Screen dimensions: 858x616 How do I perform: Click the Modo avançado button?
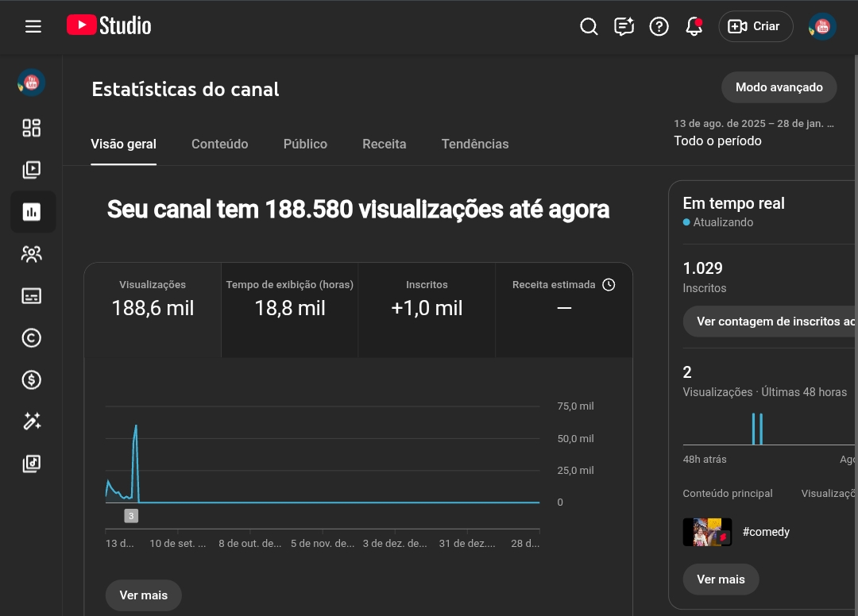779,87
